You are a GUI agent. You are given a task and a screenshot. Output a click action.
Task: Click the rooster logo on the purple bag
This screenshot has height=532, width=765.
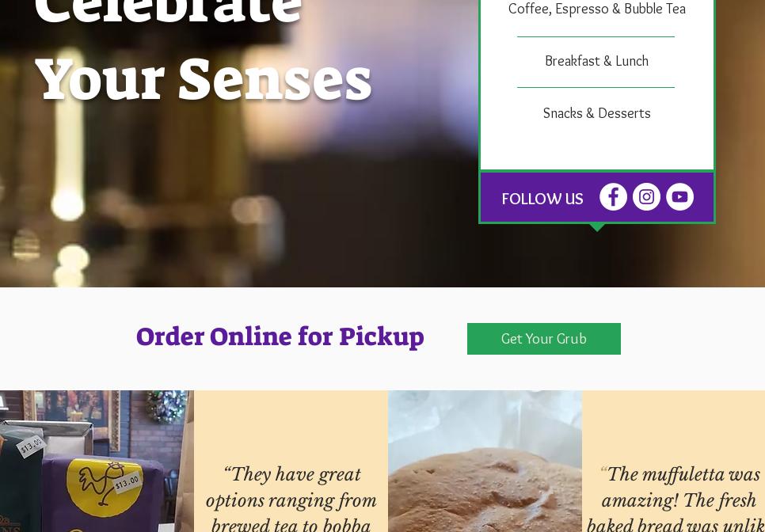point(104,487)
